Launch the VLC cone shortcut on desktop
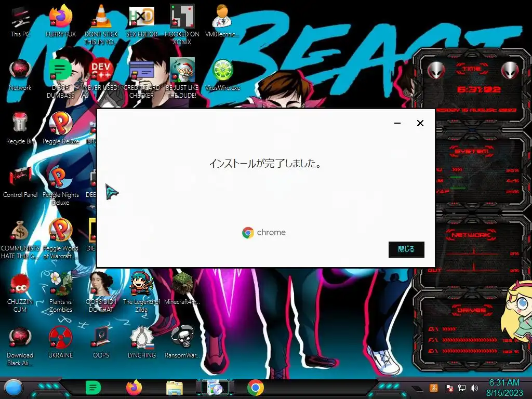The width and height of the screenshot is (532, 399). [x=101, y=24]
